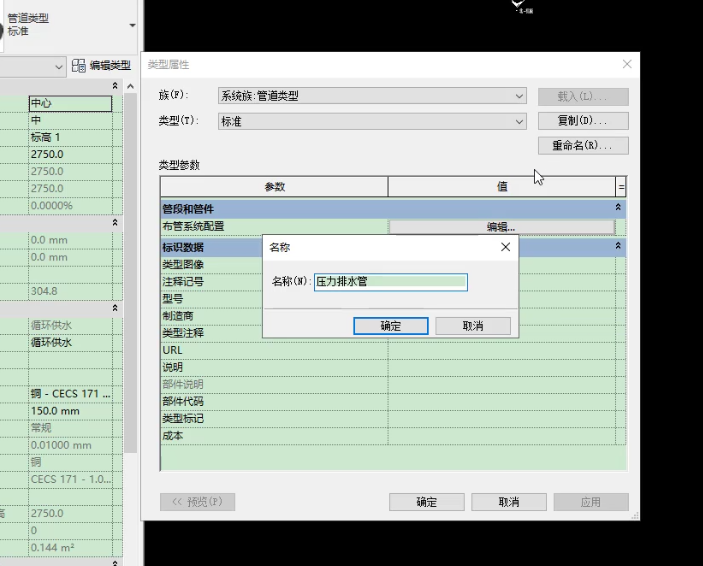Viewport: 703px width, 566px height.
Task: Open the pipe type selector dropdown arrow
Action: (132, 25)
